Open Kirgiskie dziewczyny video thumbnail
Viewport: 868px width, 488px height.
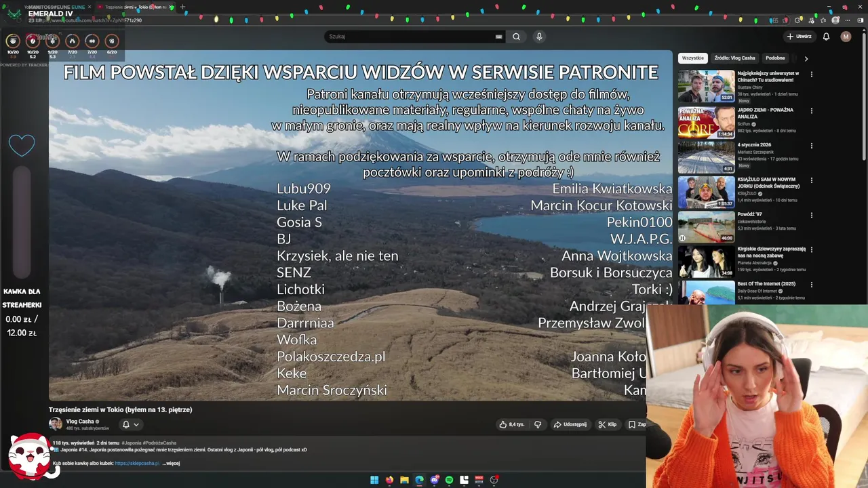(706, 262)
